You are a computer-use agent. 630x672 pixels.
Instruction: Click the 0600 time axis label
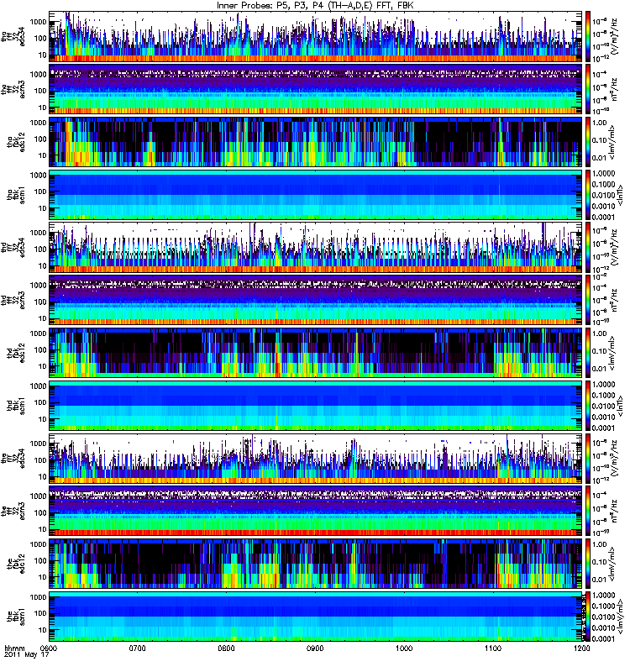click(x=49, y=648)
